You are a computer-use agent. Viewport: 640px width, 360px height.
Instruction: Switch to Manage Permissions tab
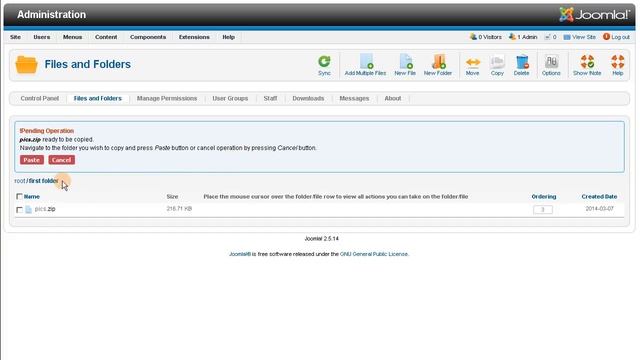(x=167, y=98)
